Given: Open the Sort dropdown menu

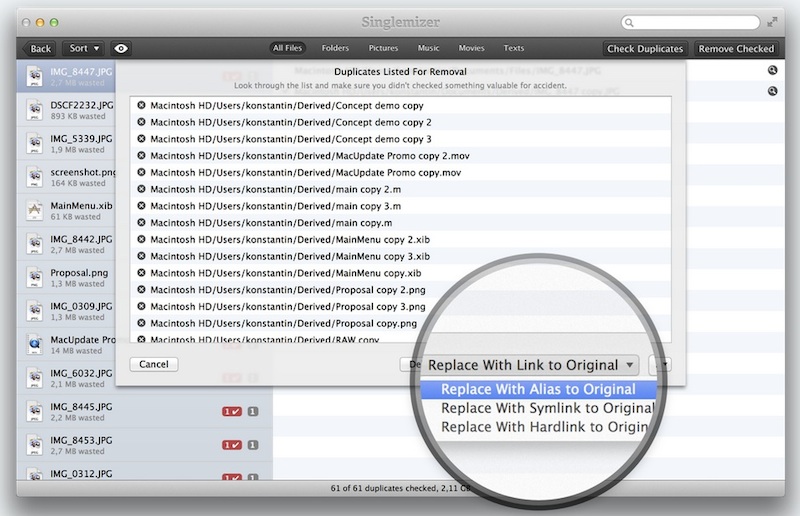Looking at the screenshot, I should pos(84,48).
